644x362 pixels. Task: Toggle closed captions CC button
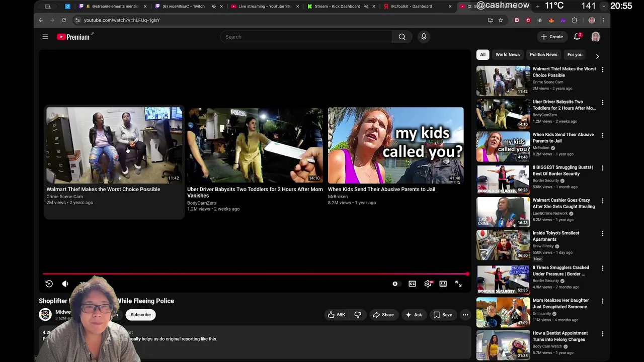pyautogui.click(x=412, y=284)
